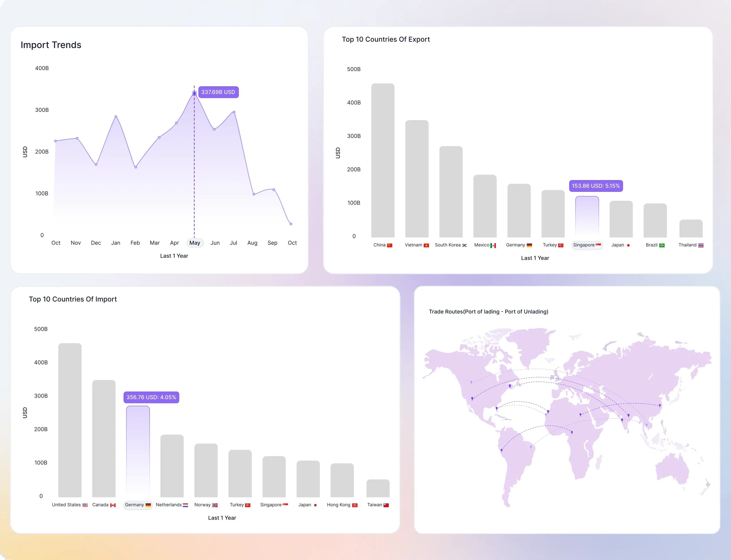The width and height of the screenshot is (731, 560).
Task: Click the May peak data point on trend line
Action: coord(194,93)
